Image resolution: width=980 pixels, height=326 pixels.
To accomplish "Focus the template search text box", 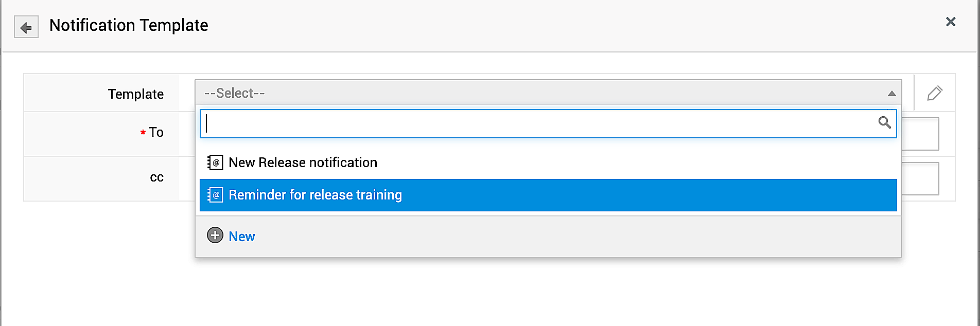I will point(535,123).
